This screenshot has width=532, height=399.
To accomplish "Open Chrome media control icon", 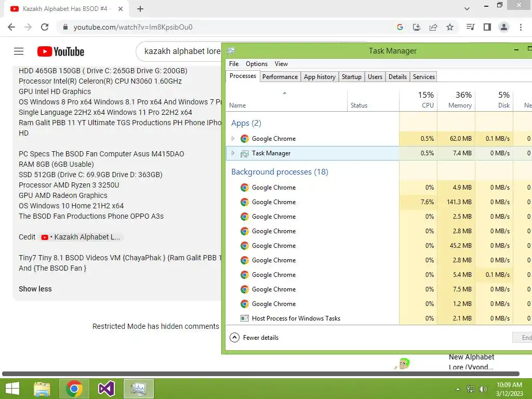I will [470, 27].
